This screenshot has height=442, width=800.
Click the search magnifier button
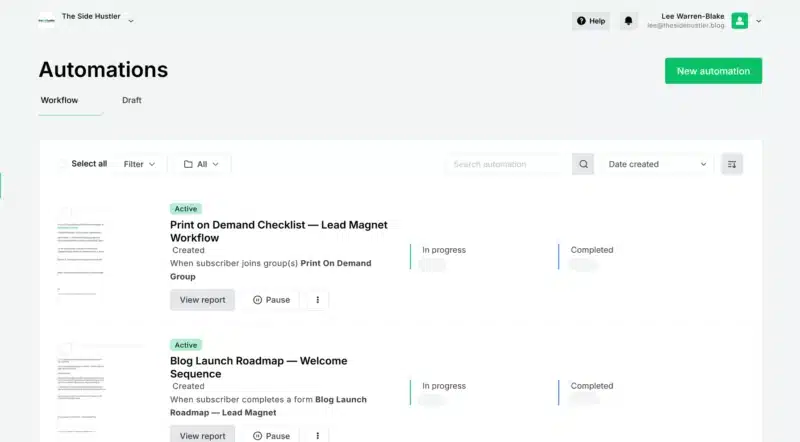point(583,164)
